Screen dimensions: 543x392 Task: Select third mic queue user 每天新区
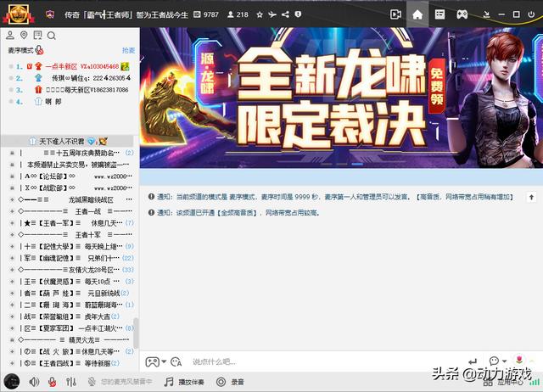click(x=70, y=90)
